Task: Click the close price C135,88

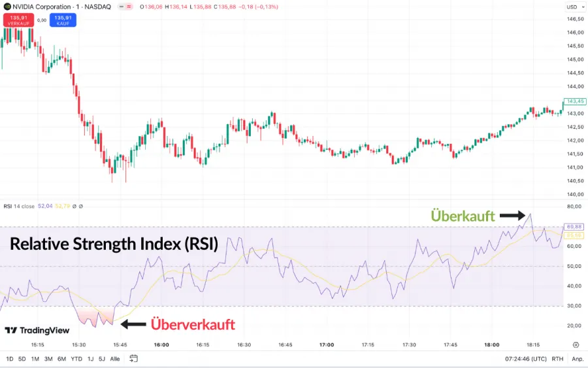Action: (x=225, y=7)
